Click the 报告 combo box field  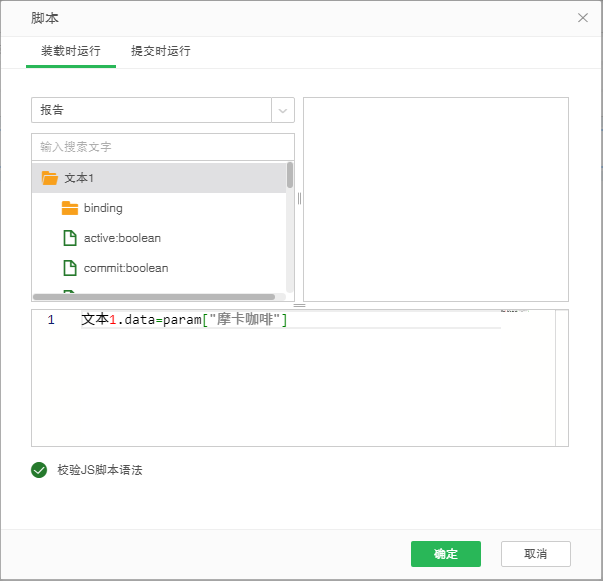click(x=151, y=110)
